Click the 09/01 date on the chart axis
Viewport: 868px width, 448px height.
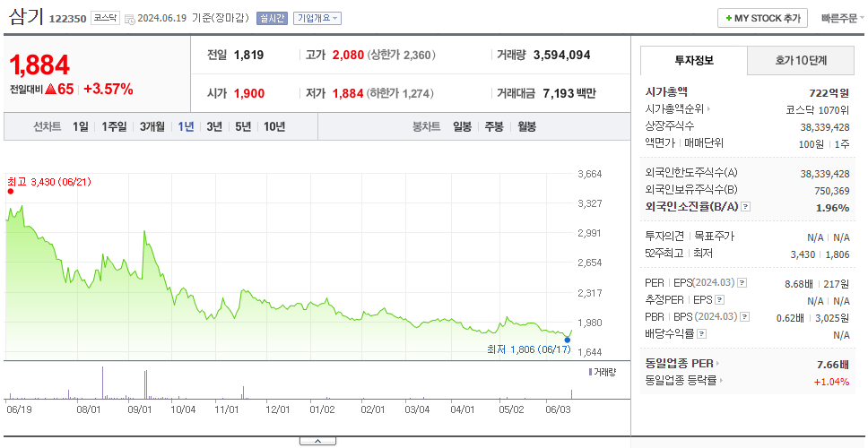point(140,409)
